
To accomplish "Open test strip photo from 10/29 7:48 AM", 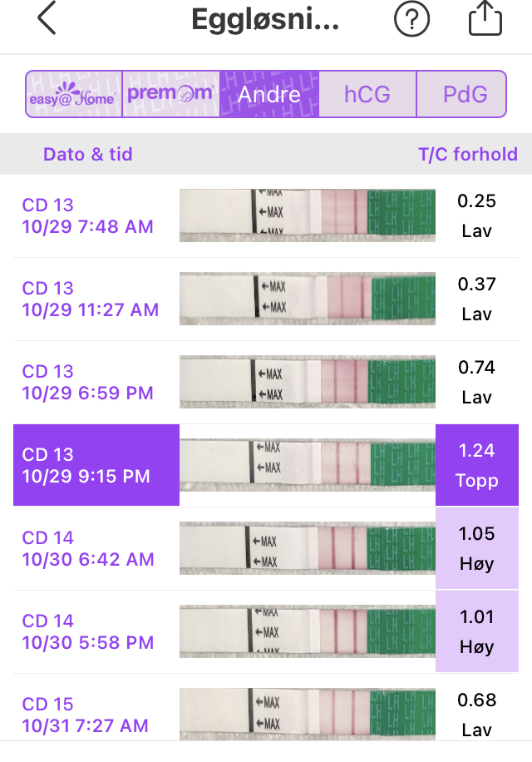I will [x=308, y=215].
